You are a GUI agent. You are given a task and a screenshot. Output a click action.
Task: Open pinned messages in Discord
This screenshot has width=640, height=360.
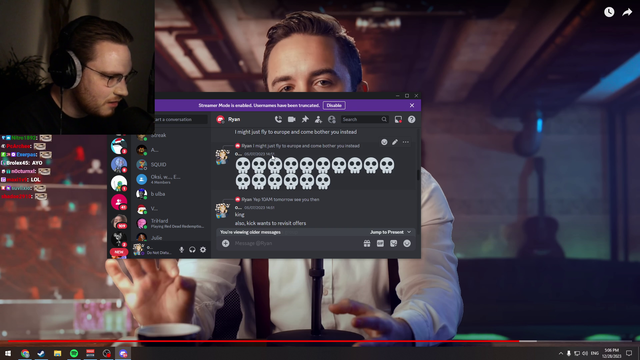tap(305, 119)
